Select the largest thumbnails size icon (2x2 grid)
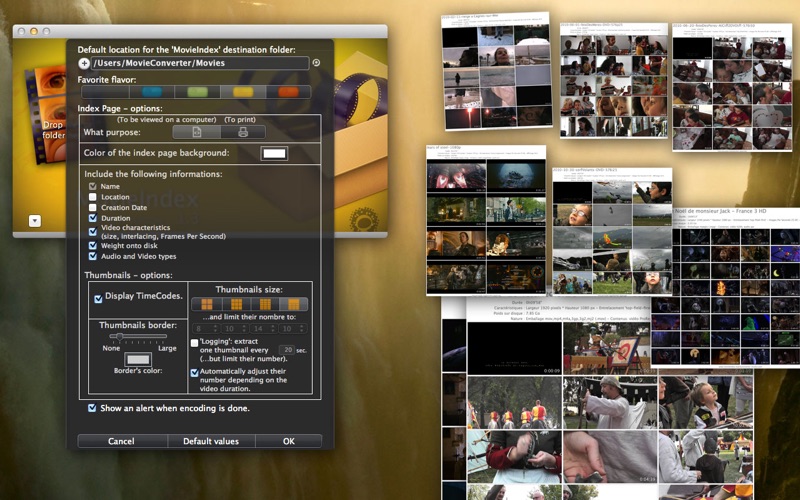 pos(207,305)
